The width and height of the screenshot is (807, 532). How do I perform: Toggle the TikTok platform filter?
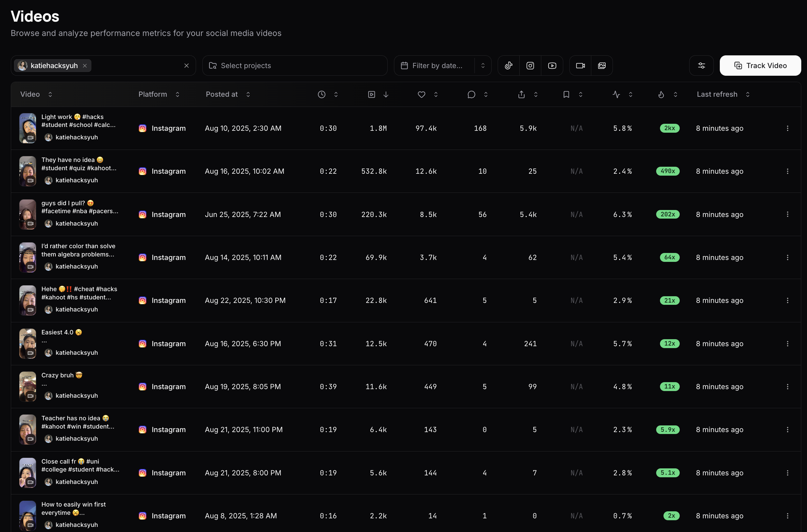508,66
